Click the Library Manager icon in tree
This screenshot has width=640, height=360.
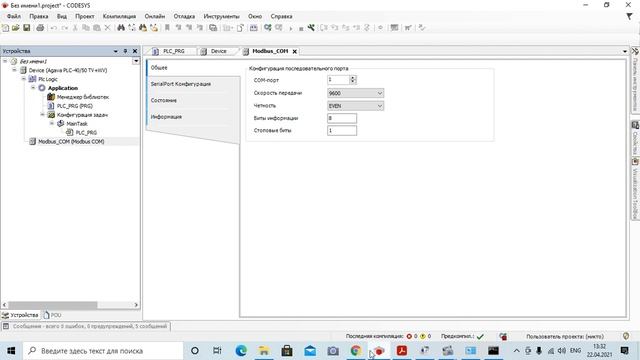51,97
